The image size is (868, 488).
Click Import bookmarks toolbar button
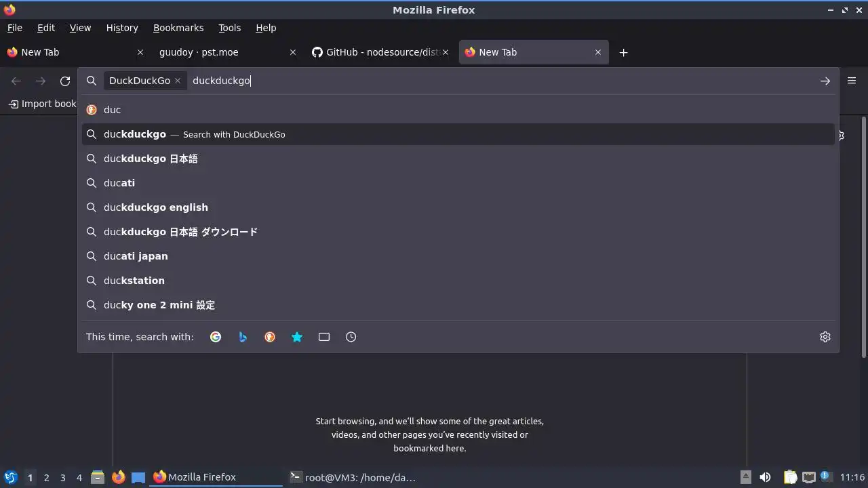click(x=42, y=104)
